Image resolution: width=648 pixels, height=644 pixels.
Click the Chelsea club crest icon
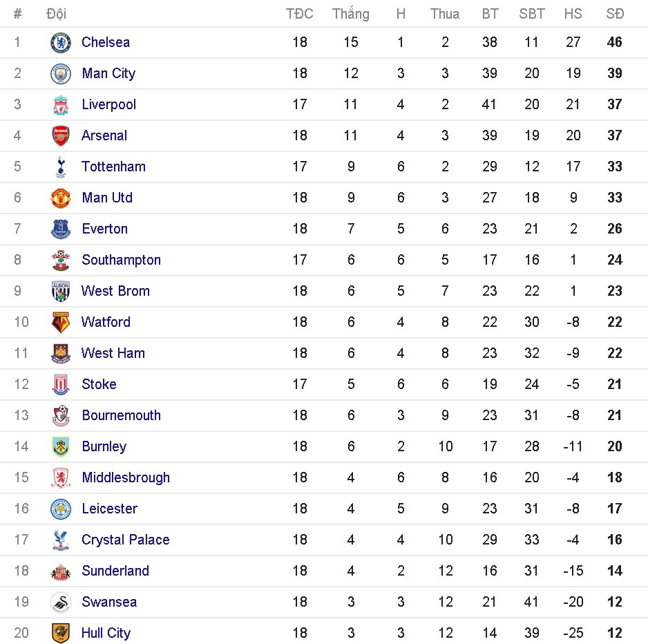coord(61,43)
